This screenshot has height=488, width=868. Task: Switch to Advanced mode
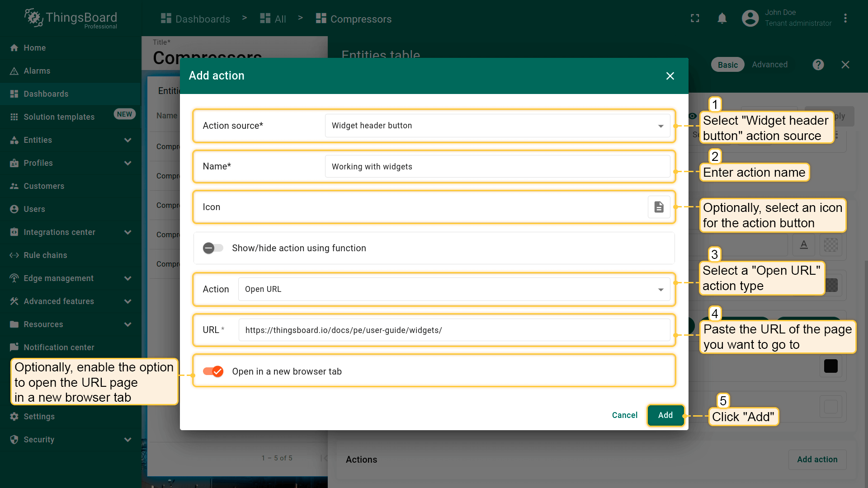(x=769, y=65)
